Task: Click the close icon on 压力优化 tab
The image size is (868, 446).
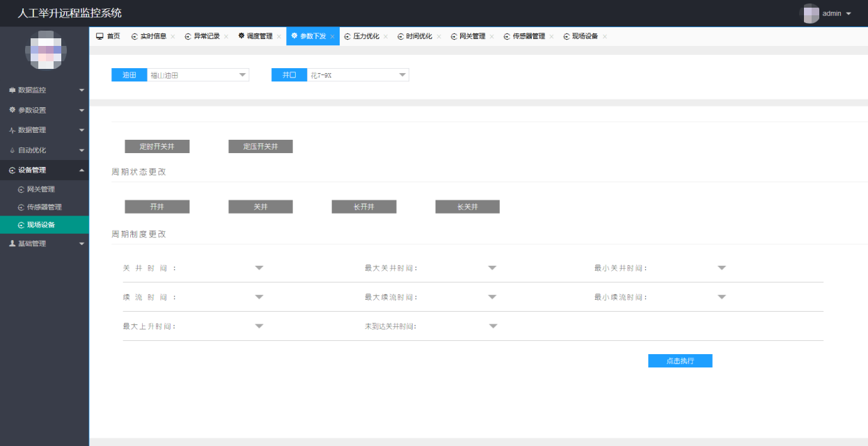Action: point(386,37)
